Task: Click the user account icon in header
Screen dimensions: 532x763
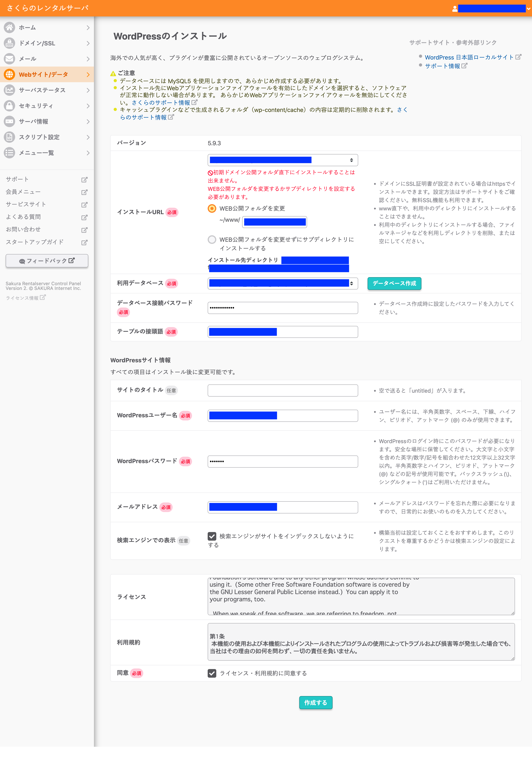Action: [454, 9]
